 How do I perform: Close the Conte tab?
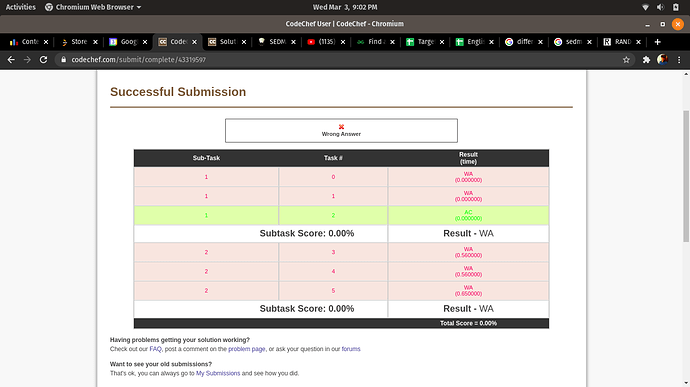[46, 42]
